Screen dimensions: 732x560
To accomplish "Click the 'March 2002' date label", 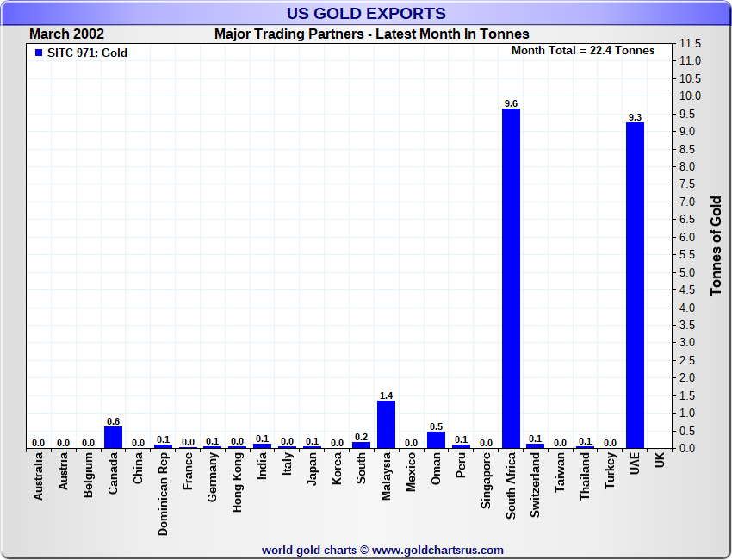I will tap(66, 34).
